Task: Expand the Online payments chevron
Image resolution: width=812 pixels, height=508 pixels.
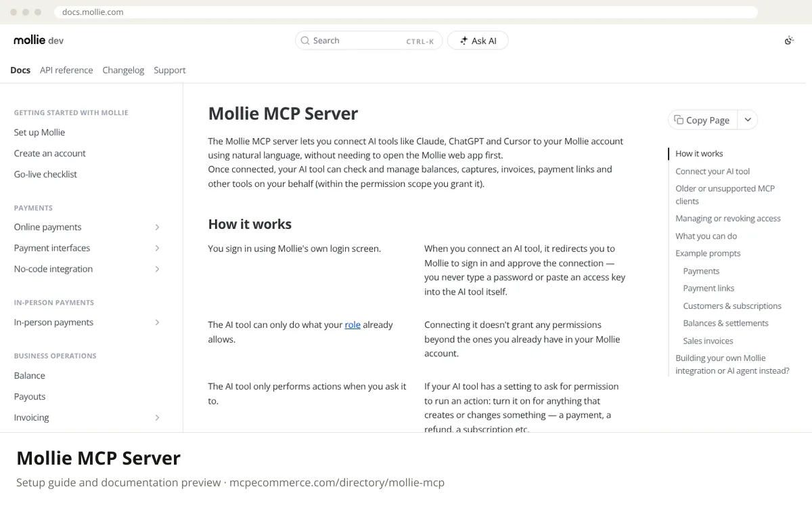Action: (157, 227)
